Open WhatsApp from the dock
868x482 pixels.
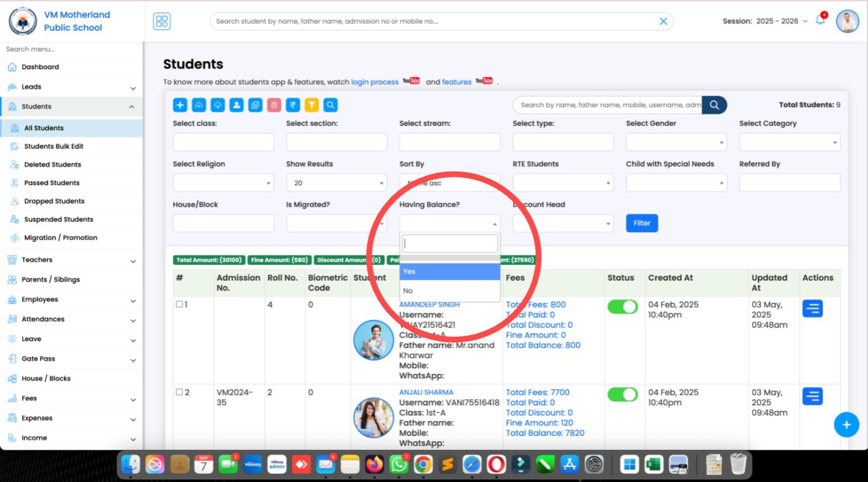pos(399,465)
